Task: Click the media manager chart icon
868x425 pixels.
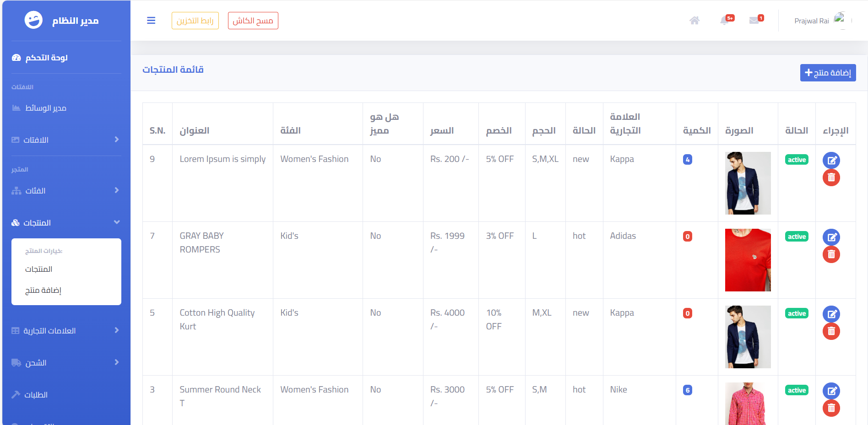Action: coord(16,108)
